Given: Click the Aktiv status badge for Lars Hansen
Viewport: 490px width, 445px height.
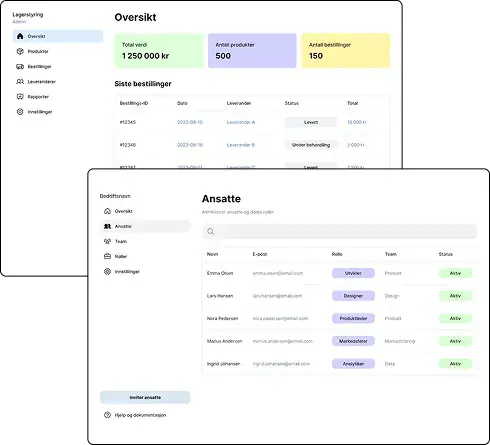Looking at the screenshot, I should click(455, 296).
